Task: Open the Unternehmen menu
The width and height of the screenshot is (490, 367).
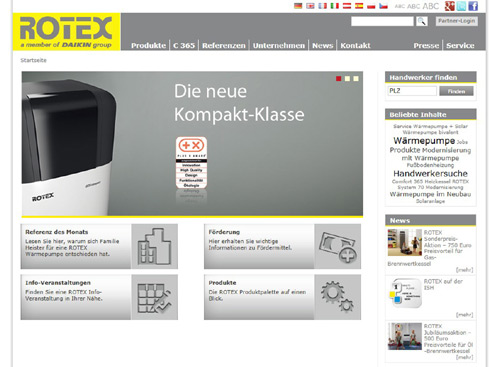Action: pos(279,45)
